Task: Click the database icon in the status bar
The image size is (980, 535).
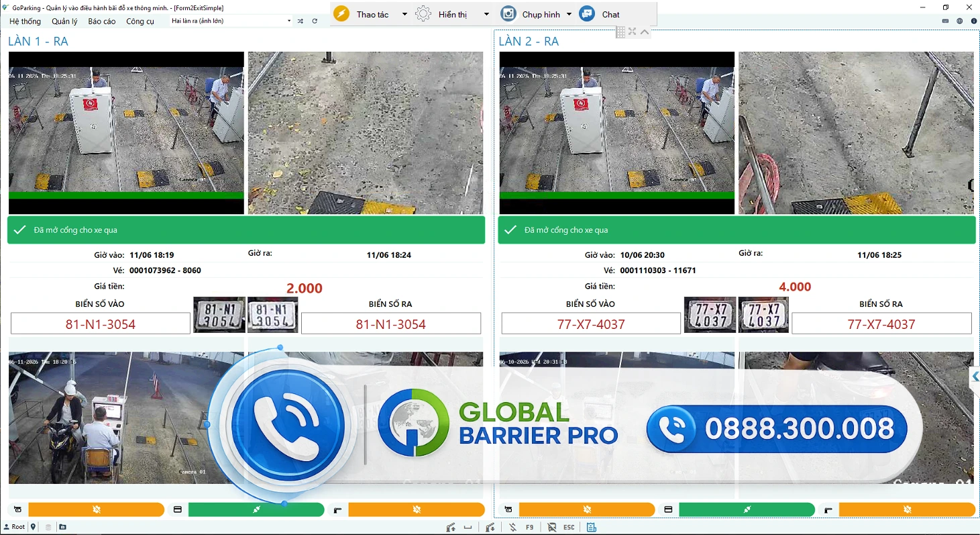Action: [48, 527]
